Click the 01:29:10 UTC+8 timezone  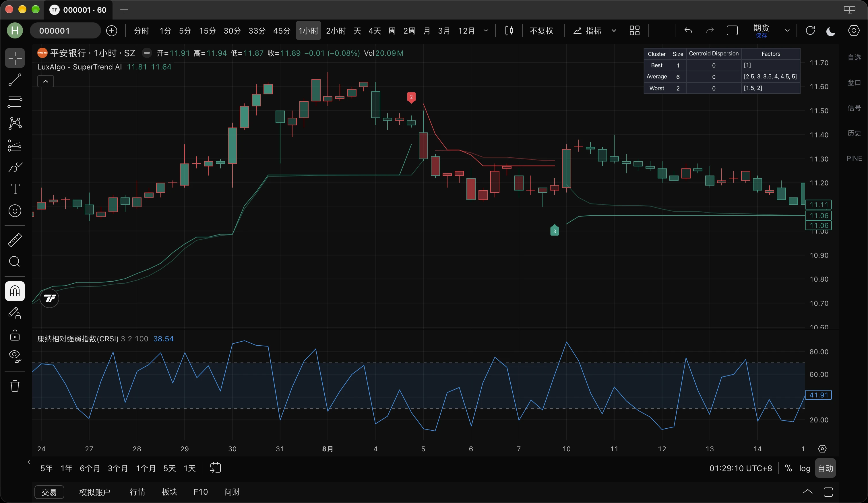[741, 468]
